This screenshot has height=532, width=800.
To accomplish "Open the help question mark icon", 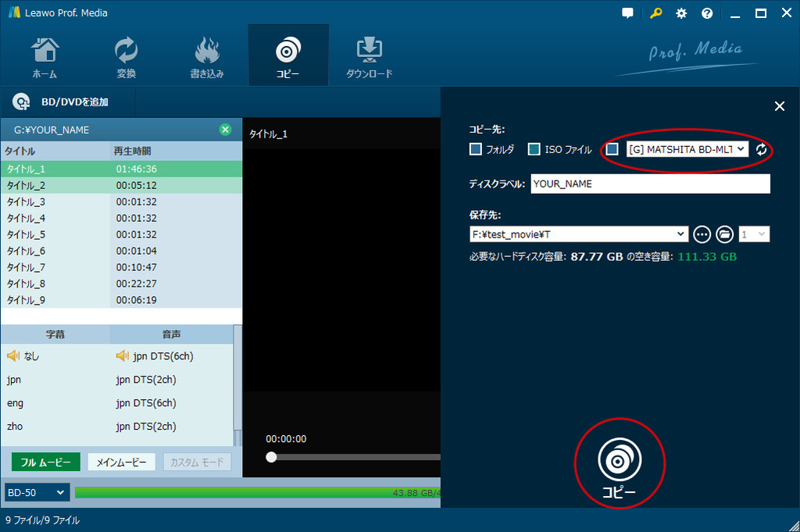I will [x=706, y=13].
